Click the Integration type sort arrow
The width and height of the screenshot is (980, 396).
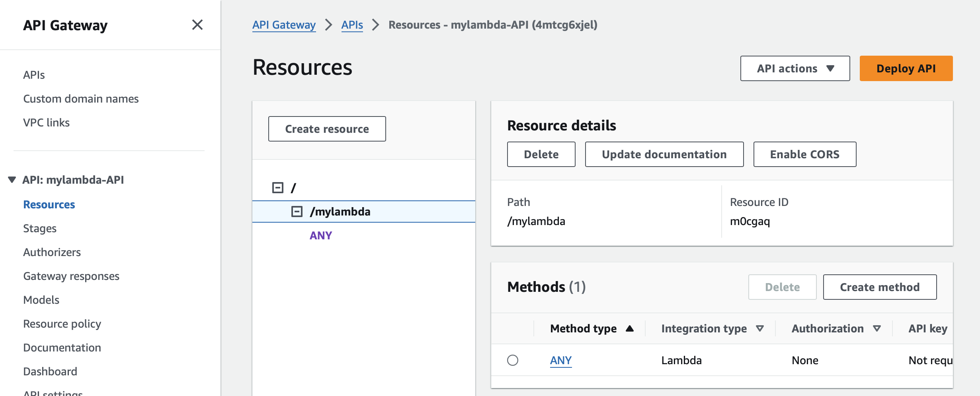coord(759,328)
